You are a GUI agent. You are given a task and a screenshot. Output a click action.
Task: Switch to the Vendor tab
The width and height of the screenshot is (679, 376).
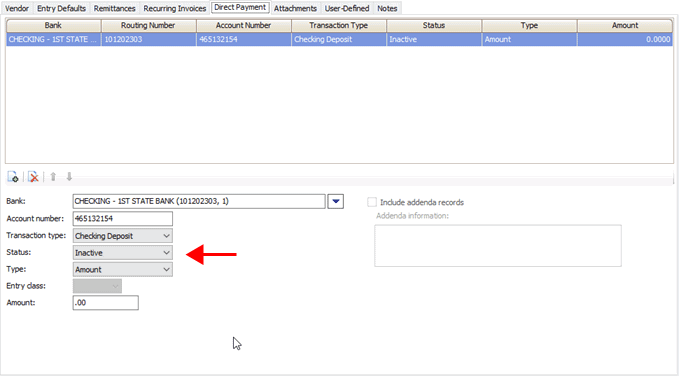(17, 8)
